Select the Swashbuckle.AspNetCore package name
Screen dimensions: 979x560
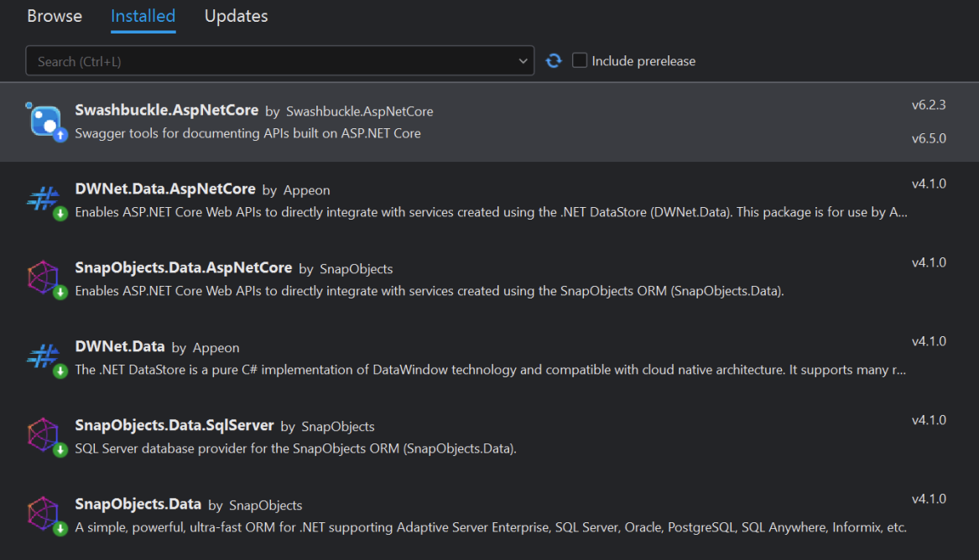pos(166,111)
